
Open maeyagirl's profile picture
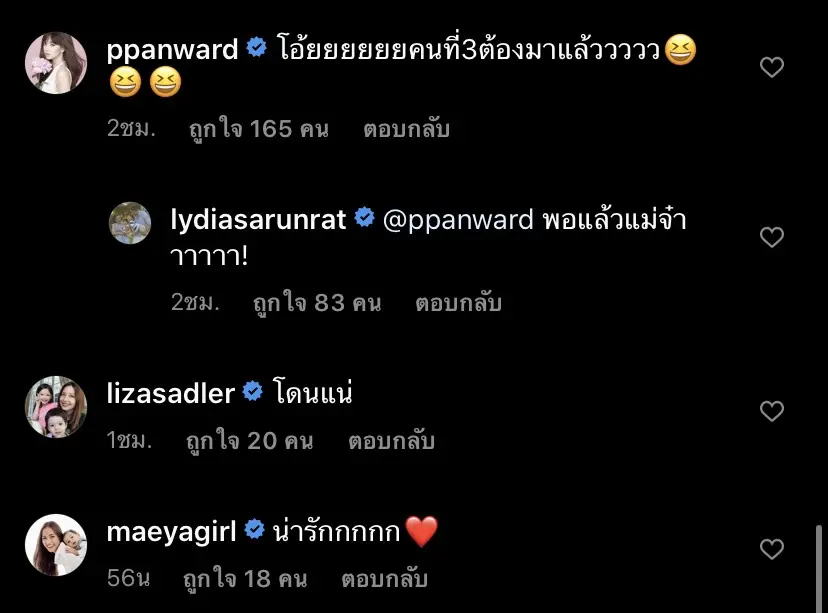[56, 545]
